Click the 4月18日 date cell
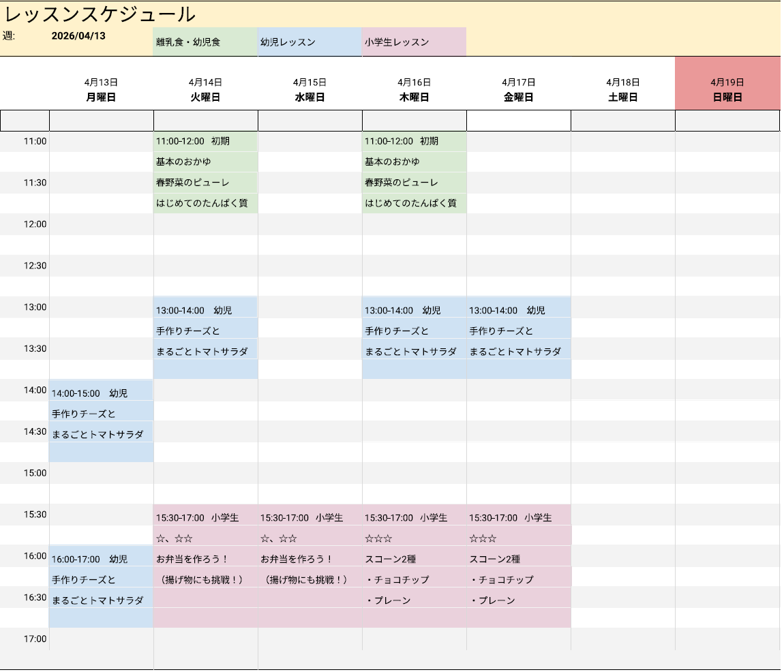Viewport: 784px width, 672px height. [x=622, y=82]
